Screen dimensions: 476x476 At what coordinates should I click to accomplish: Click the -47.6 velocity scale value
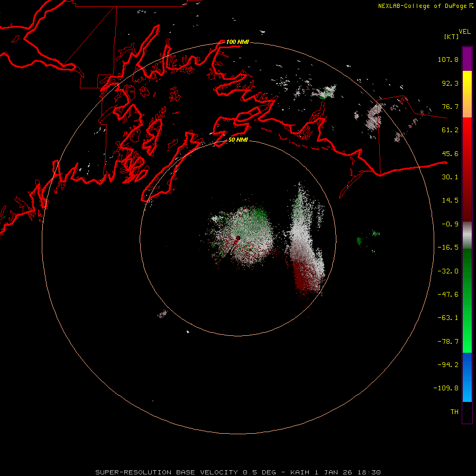coord(448,295)
